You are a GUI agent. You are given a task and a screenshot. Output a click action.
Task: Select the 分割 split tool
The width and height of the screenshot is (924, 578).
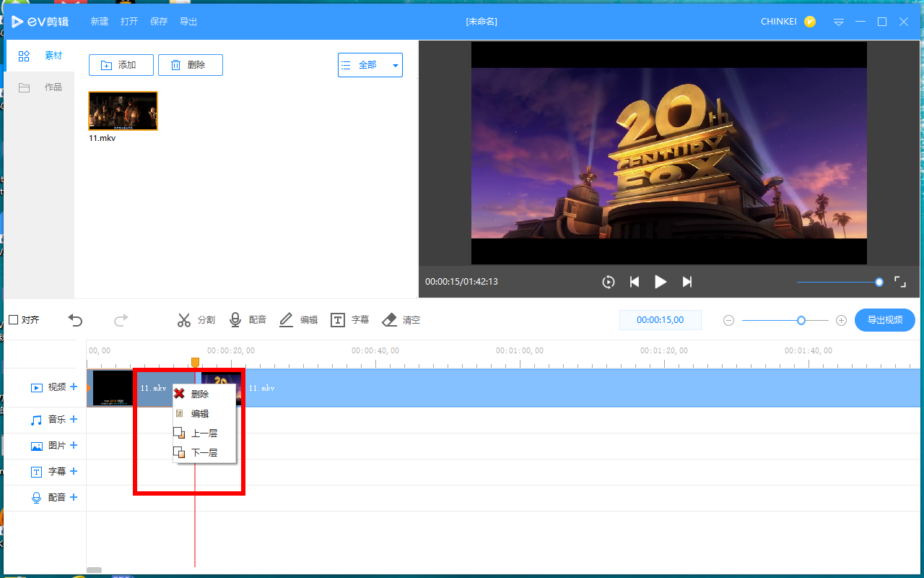196,319
